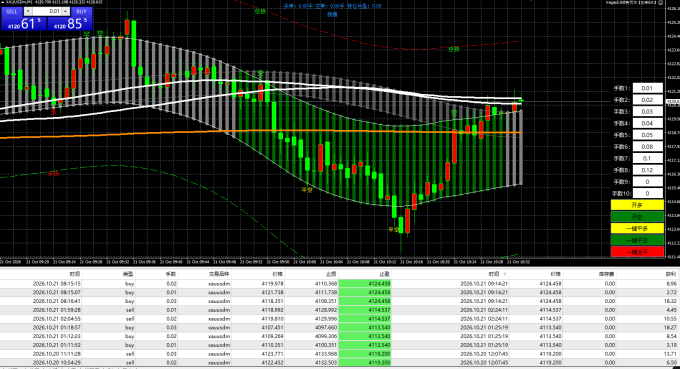Increase lot volume with the up arrow
This screenshot has width=680, height=369.
65,11
